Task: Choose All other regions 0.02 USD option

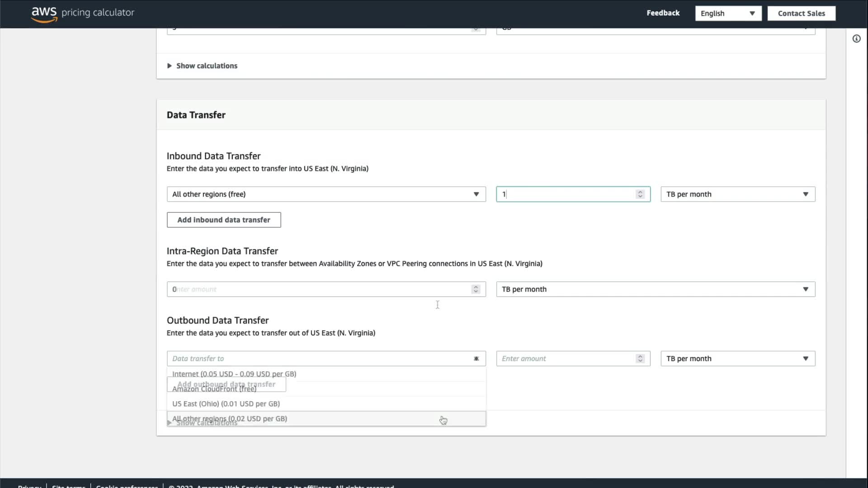Action: point(230,418)
